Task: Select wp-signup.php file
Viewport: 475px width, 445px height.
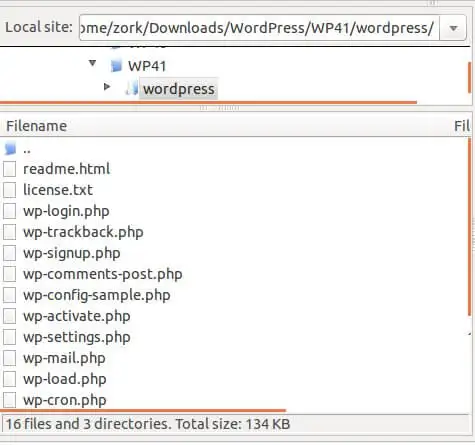Action: 72,253
